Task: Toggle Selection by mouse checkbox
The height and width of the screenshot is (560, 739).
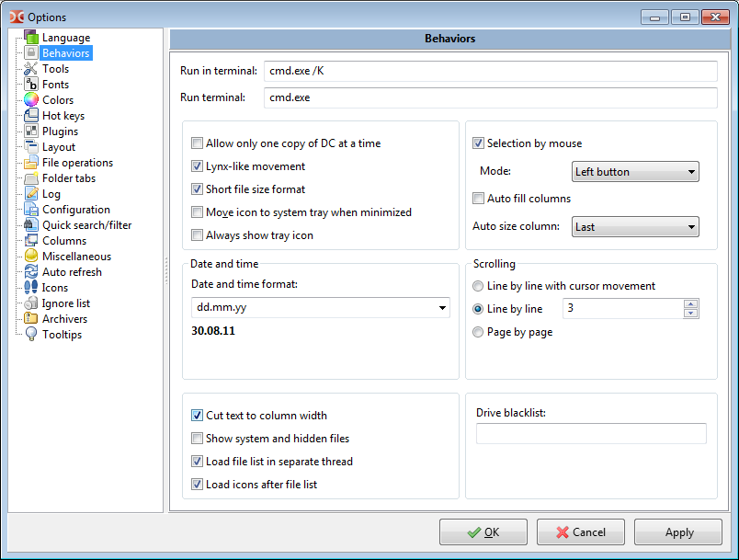Action: 478,143
